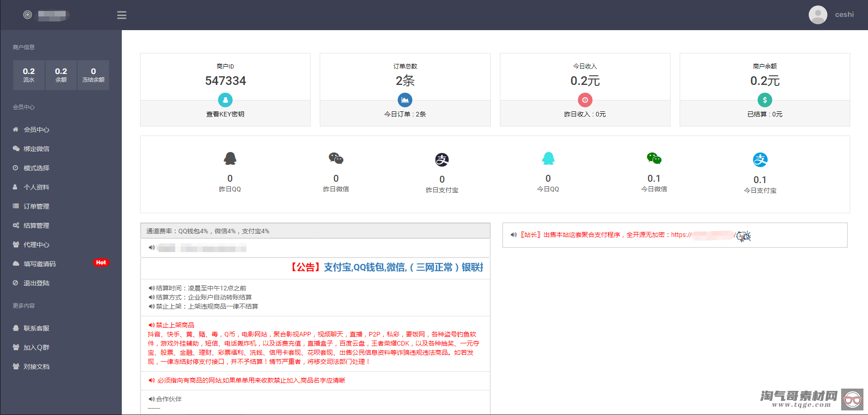This screenshot has width=868, height=415.
Task: Click the WeChat icon above 今日微信
Action: pos(654,159)
